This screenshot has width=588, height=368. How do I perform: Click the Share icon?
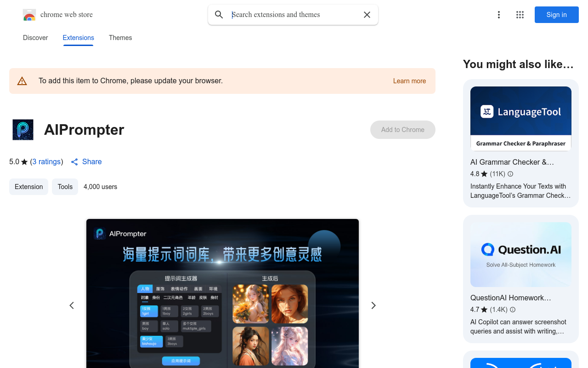[x=74, y=162]
